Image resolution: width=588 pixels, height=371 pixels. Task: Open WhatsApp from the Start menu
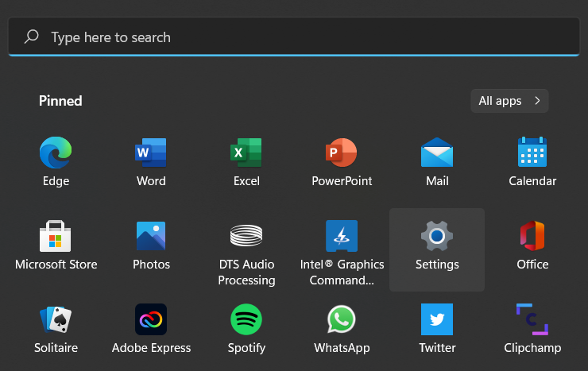click(342, 320)
